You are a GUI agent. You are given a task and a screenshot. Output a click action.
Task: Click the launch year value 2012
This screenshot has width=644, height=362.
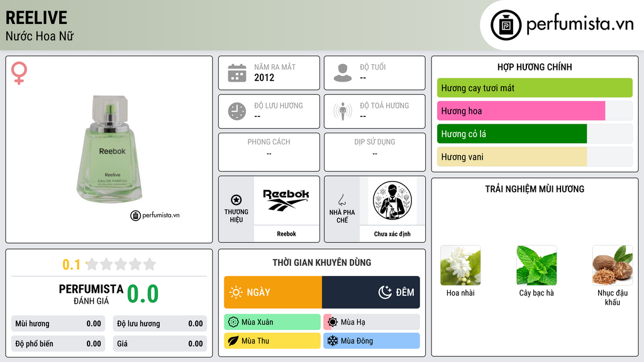tap(264, 77)
